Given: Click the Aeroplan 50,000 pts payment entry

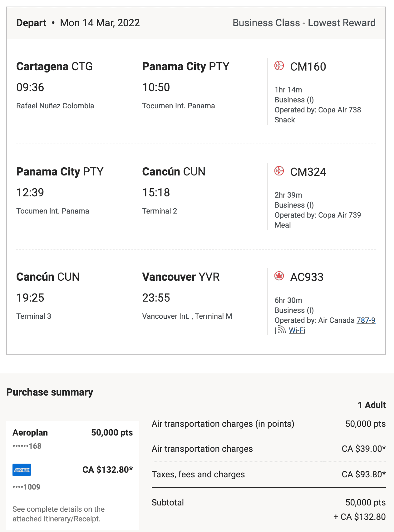Looking at the screenshot, I should click(x=72, y=433).
